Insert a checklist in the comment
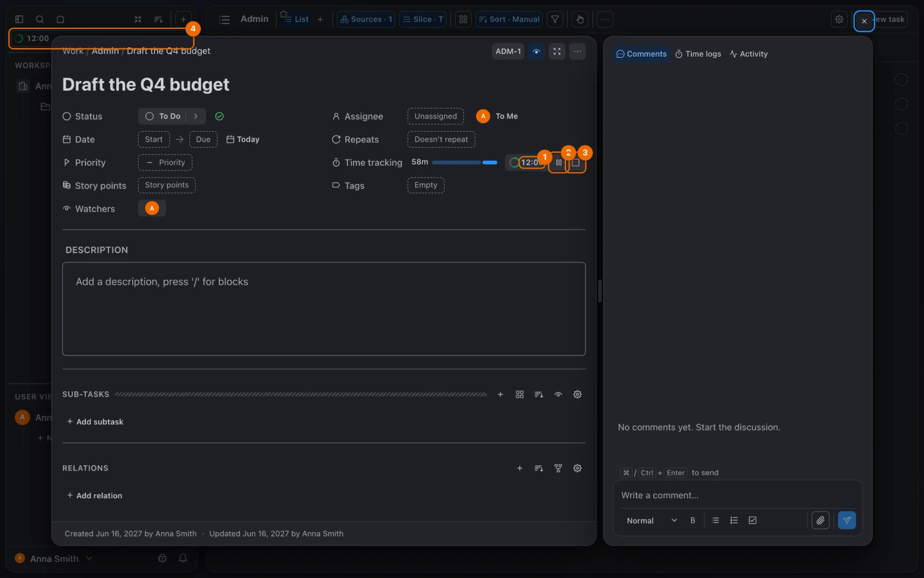 click(x=752, y=520)
